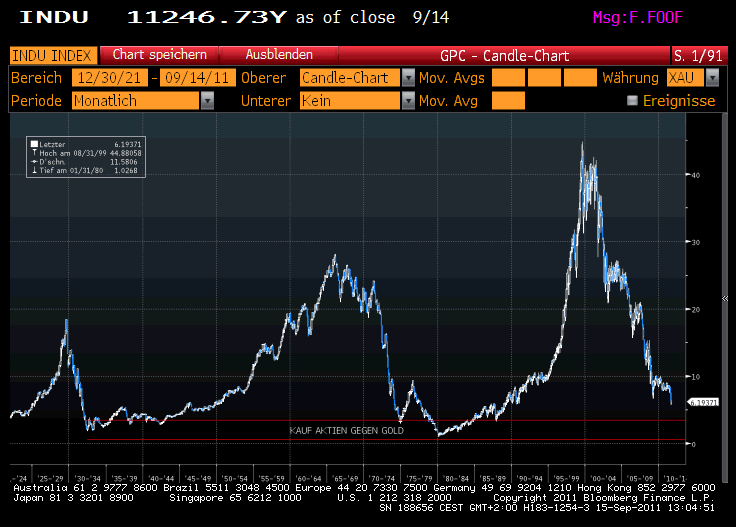Click the Kein dropdown arrow
The image size is (736, 527).
[x=408, y=101]
